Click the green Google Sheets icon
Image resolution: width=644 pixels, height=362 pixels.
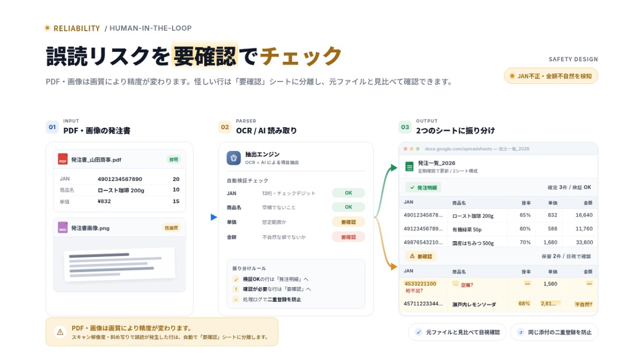point(409,167)
